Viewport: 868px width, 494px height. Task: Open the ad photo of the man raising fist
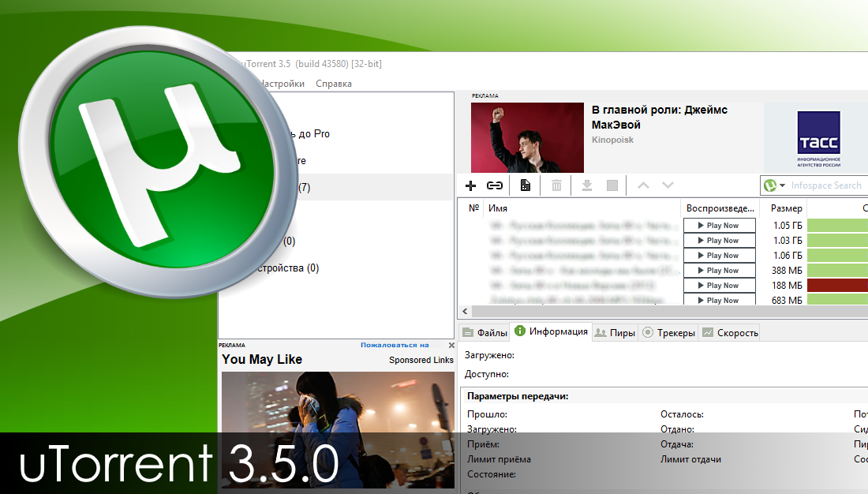[527, 137]
